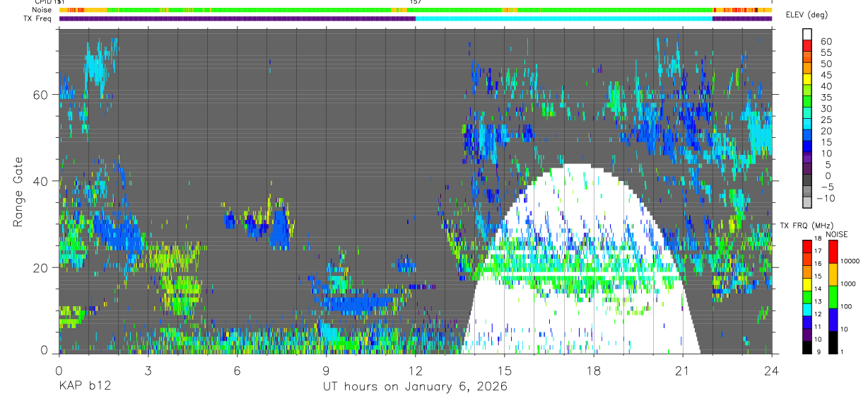Click the 'TX FRQ (MHz)' legend title
Image resolution: width=868 pixels, height=401 pixels.
click(x=807, y=226)
